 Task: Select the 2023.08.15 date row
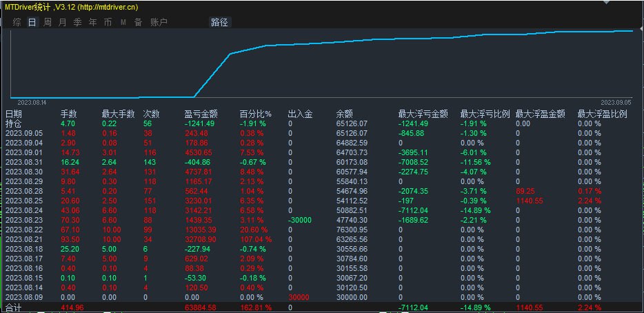point(23,278)
